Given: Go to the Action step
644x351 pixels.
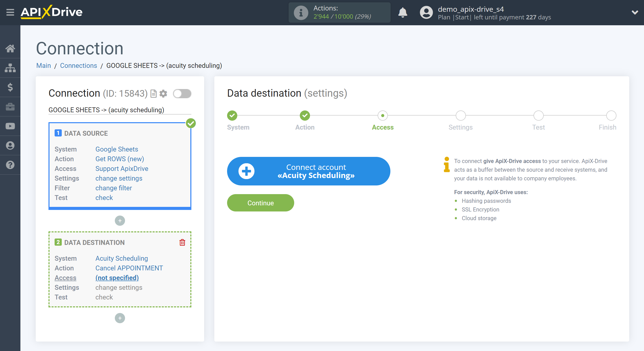Looking at the screenshot, I should click(x=305, y=116).
